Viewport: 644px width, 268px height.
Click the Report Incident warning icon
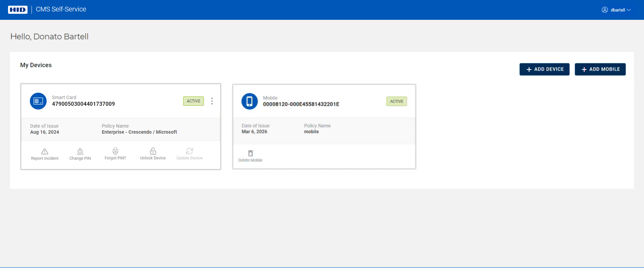coord(45,151)
